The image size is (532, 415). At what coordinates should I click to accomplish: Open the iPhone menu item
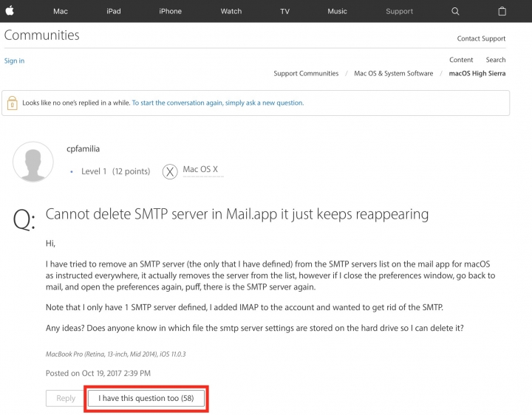(171, 11)
